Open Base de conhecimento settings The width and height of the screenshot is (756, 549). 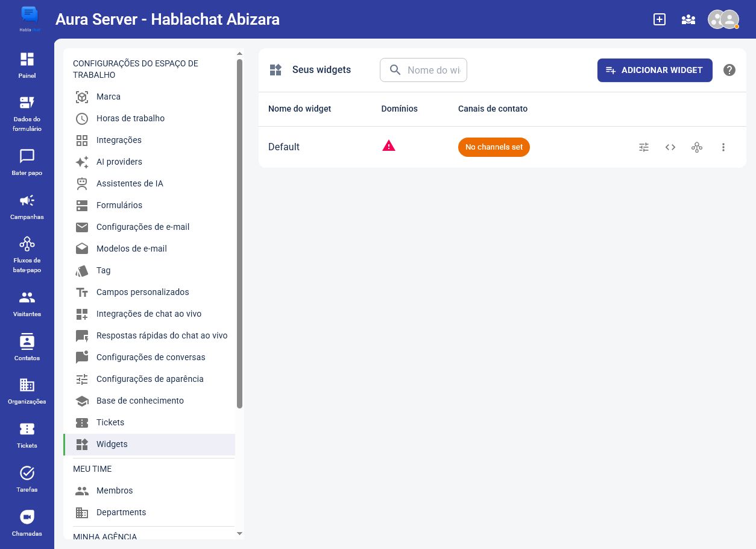[x=150, y=401]
